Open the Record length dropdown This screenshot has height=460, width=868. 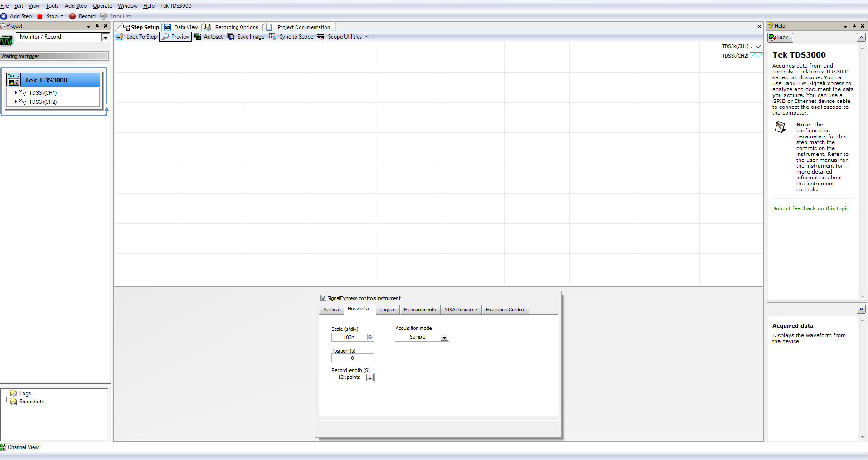370,378
